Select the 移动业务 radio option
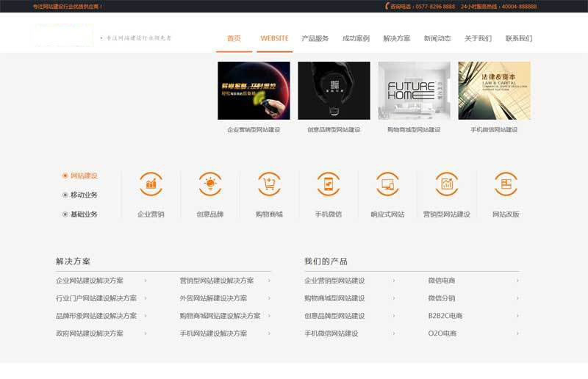The width and height of the screenshot is (588, 379). click(65, 195)
